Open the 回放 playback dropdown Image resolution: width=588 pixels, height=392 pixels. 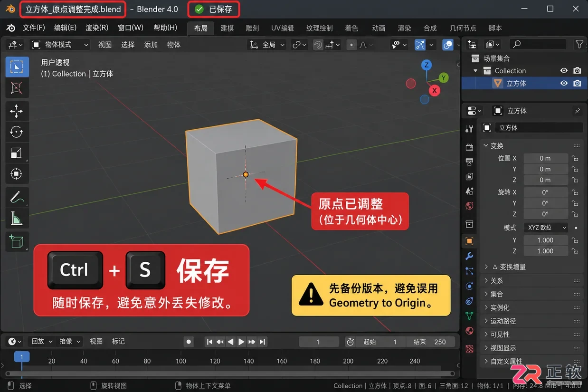point(42,341)
